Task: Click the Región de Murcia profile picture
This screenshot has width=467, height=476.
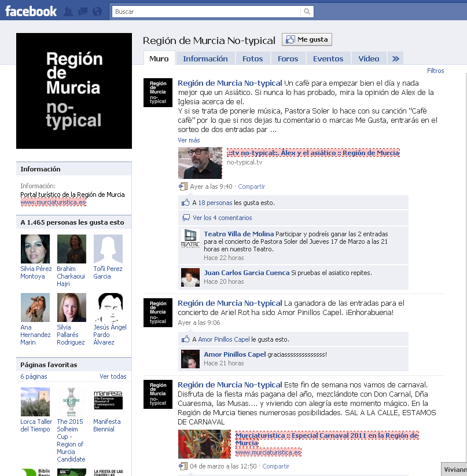Action: 74,91
